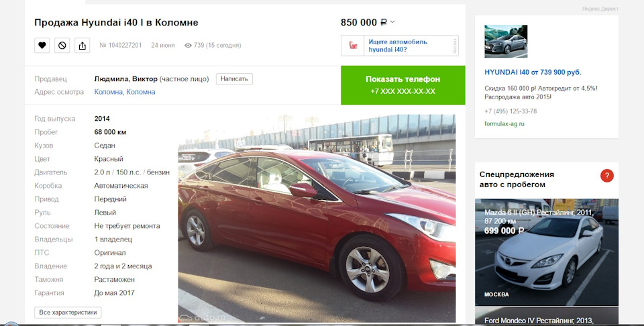
Task: Expand the price currency dropdown arrow
Action: pyautogui.click(x=392, y=21)
